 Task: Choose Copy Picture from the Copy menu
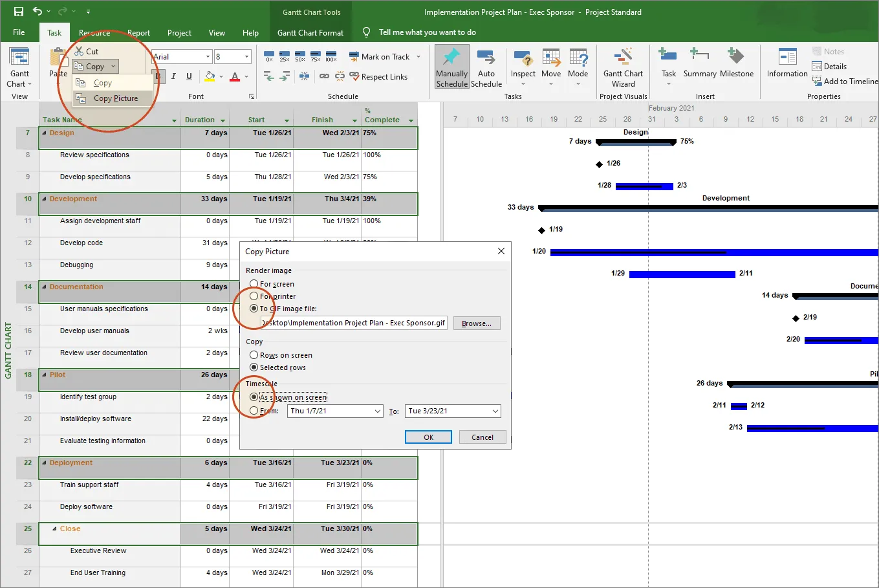[115, 98]
